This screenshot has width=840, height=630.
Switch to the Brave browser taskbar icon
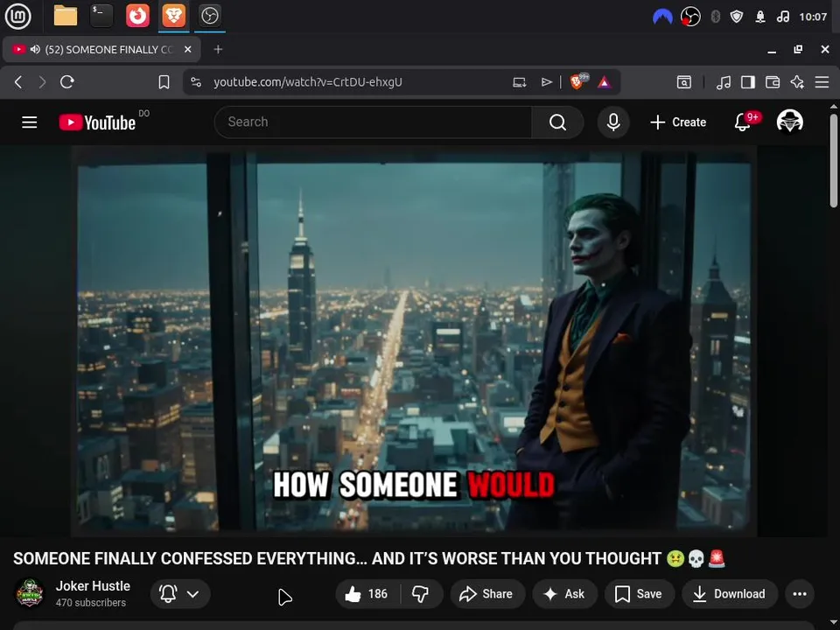pos(173,16)
